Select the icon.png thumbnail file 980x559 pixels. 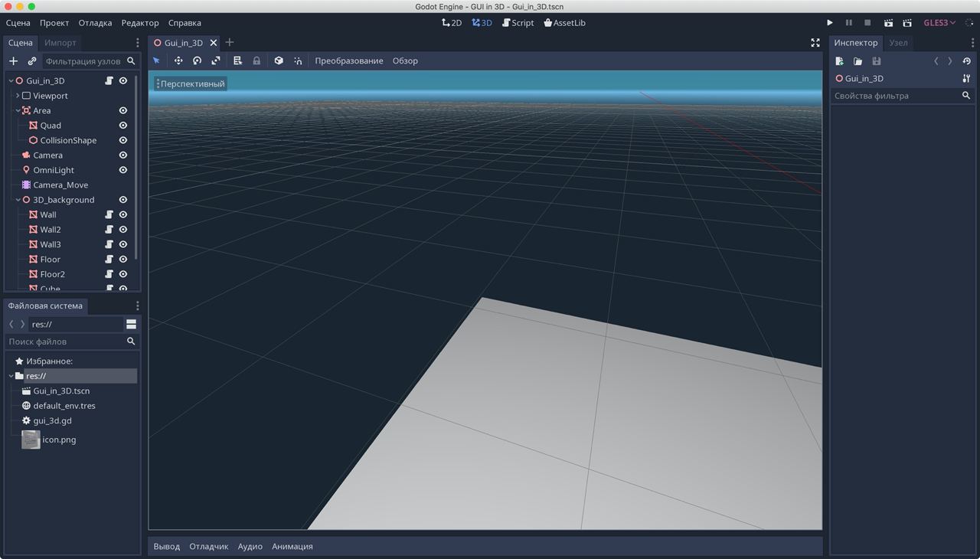[x=51, y=440]
